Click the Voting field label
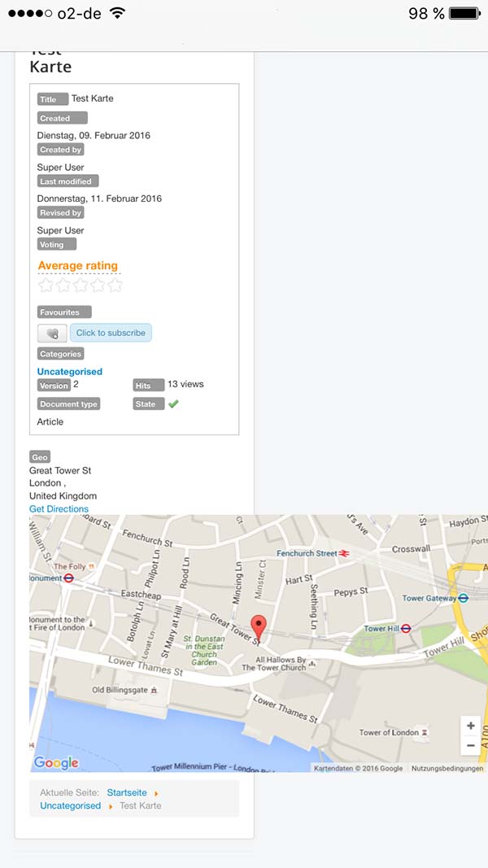The height and width of the screenshot is (868, 488). click(57, 244)
